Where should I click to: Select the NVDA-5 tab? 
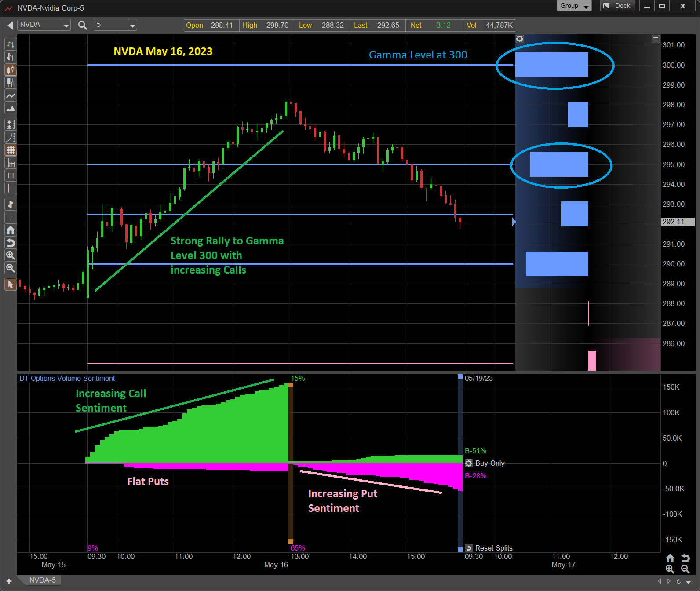[42, 580]
